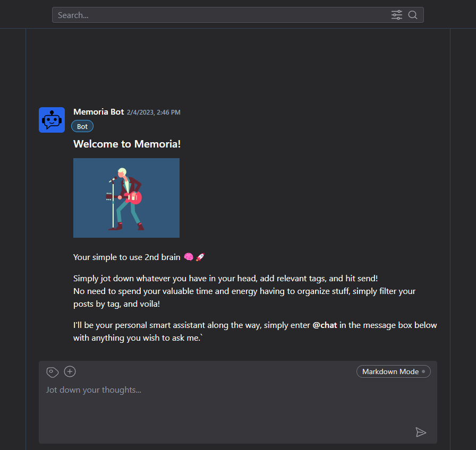
Task: Click the plus attachment icon
Action: (70, 371)
